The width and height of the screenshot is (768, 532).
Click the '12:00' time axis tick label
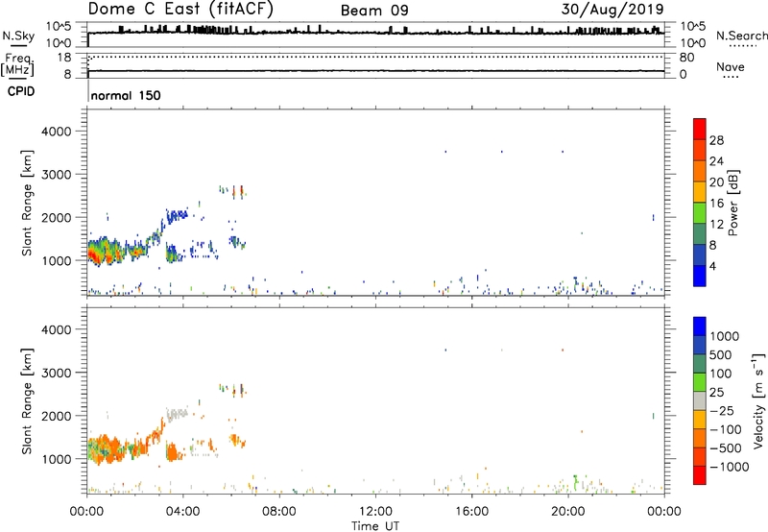[x=375, y=512]
